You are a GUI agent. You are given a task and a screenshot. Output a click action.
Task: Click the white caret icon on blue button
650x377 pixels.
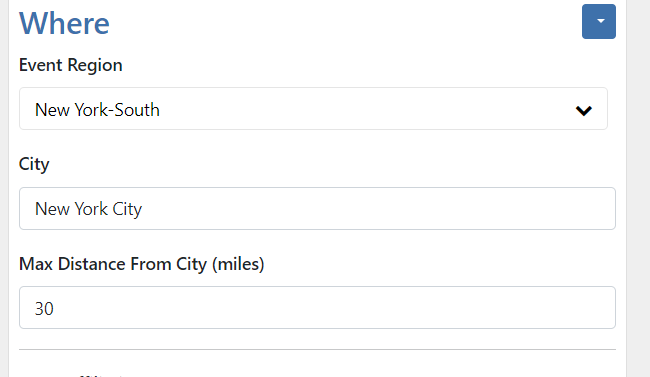point(601,21)
